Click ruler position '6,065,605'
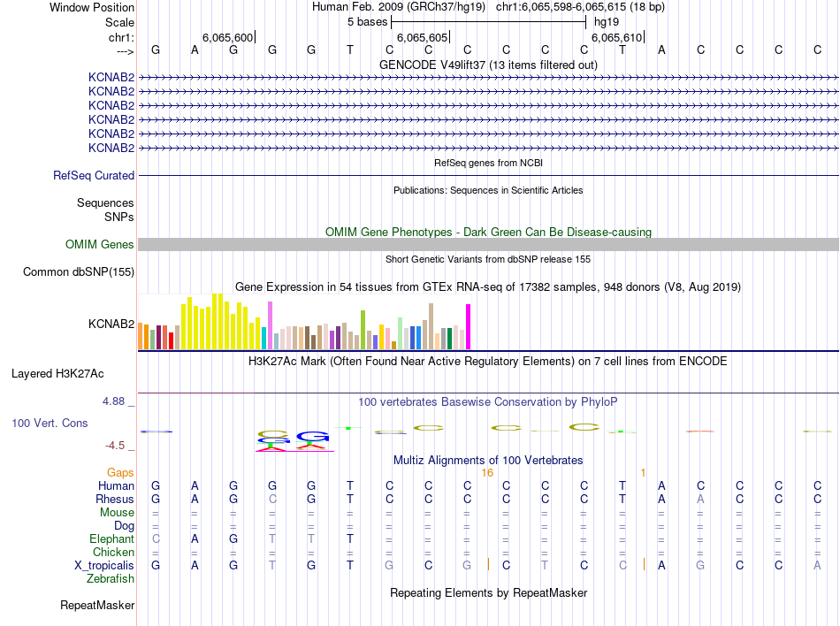 tap(422, 37)
